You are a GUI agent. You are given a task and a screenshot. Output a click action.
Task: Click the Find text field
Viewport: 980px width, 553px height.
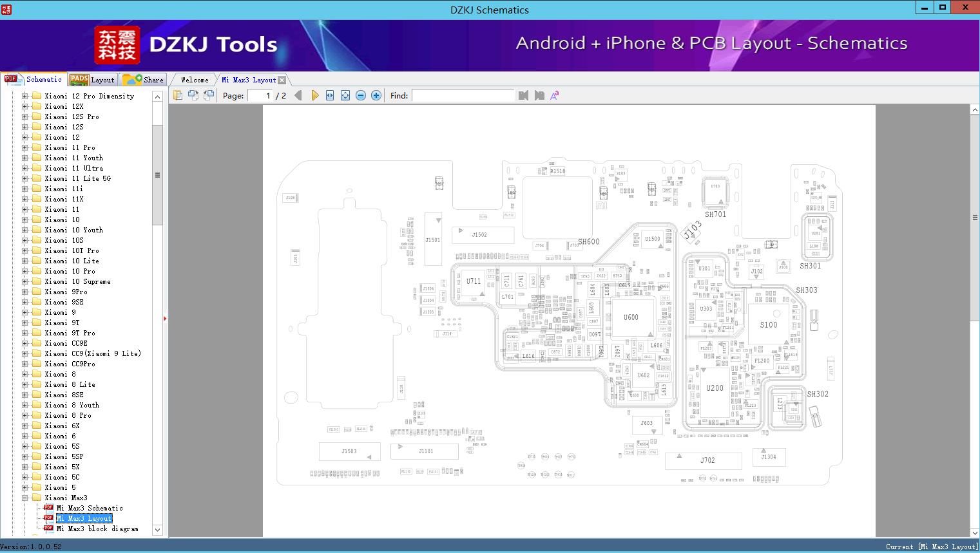[x=463, y=95]
